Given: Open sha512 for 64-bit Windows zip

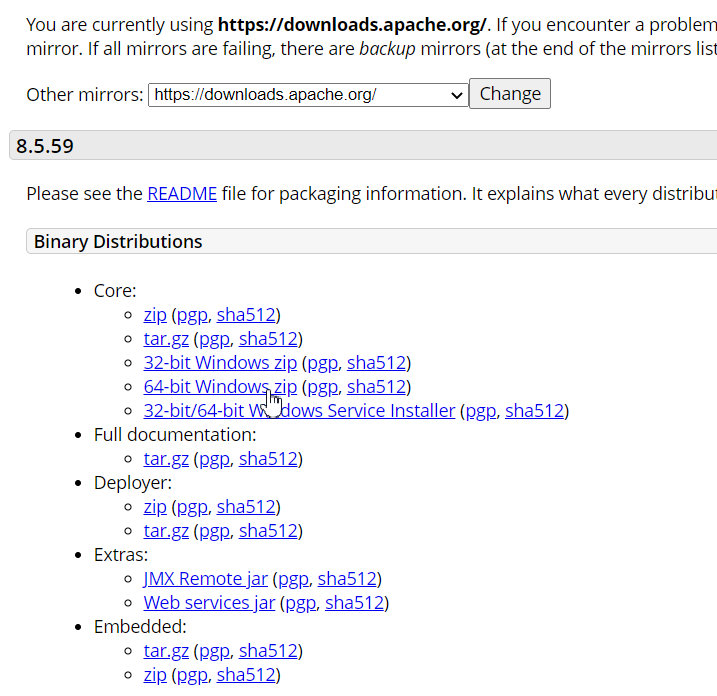Looking at the screenshot, I should (x=376, y=387).
